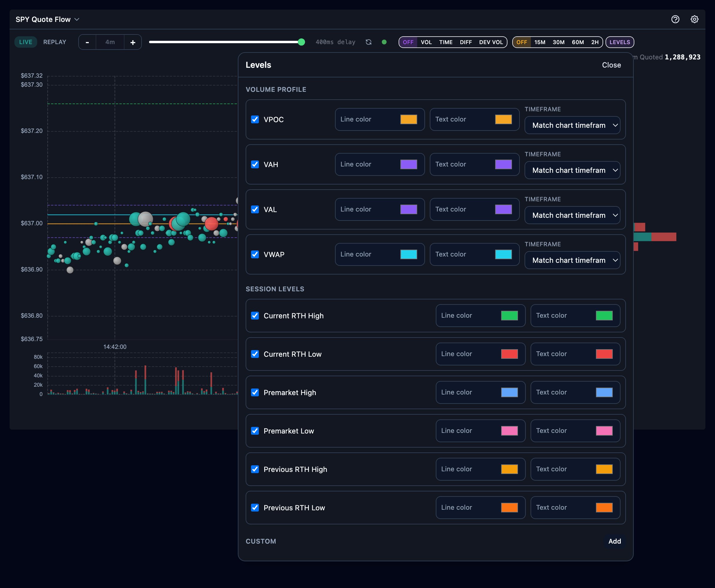Toggle the Premarket Low checkbox
This screenshot has width=715, height=588.
[x=255, y=431]
